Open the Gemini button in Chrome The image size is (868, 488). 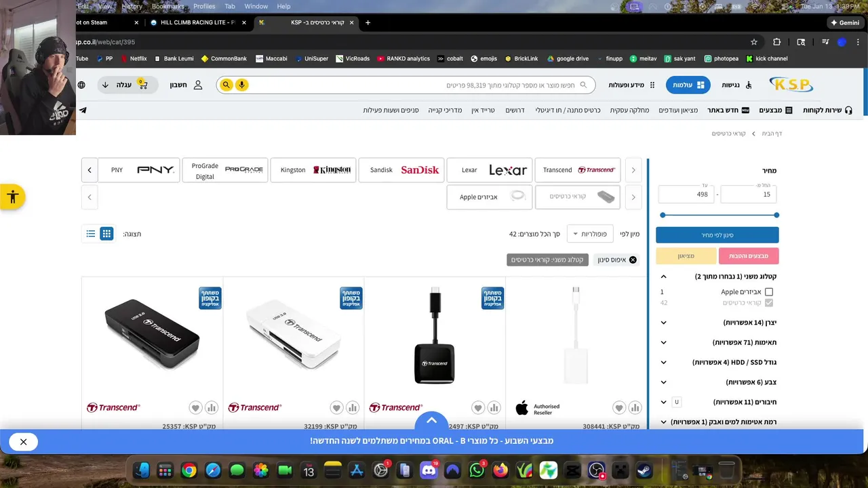click(x=845, y=22)
